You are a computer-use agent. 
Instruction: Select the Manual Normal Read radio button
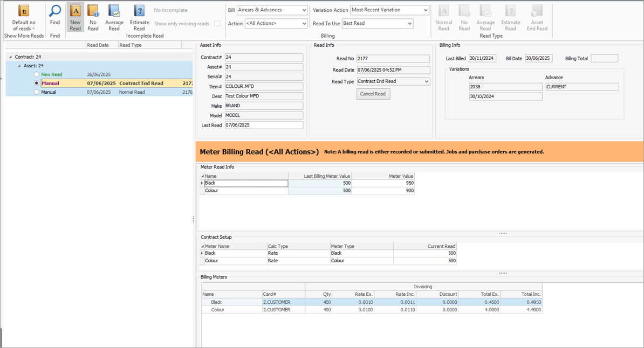click(x=36, y=92)
